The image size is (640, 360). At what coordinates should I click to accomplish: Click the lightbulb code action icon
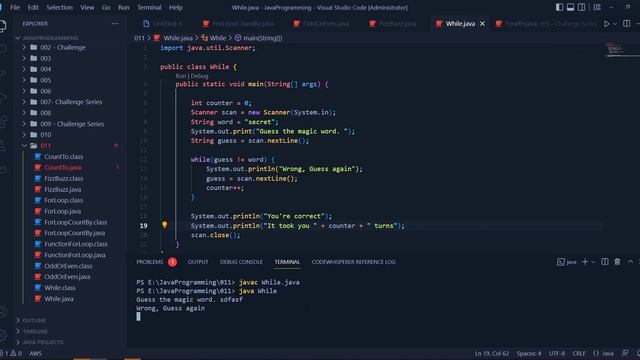click(x=164, y=225)
